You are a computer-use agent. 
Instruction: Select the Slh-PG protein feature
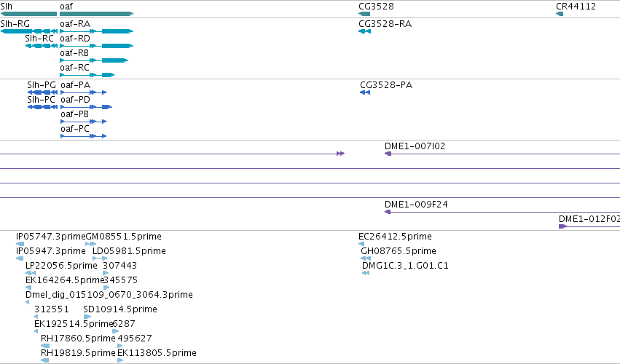[42, 92]
